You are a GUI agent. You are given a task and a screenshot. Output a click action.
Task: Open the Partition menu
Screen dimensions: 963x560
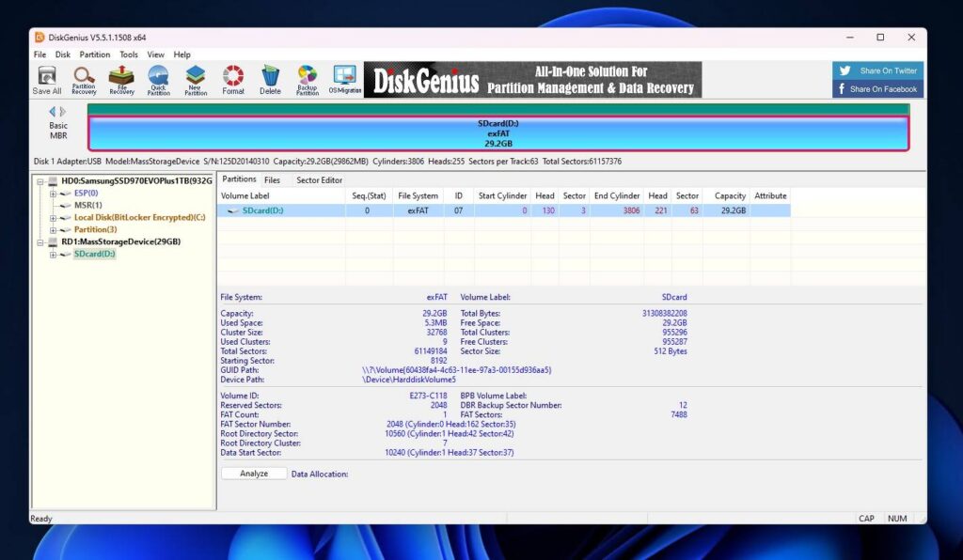95,54
